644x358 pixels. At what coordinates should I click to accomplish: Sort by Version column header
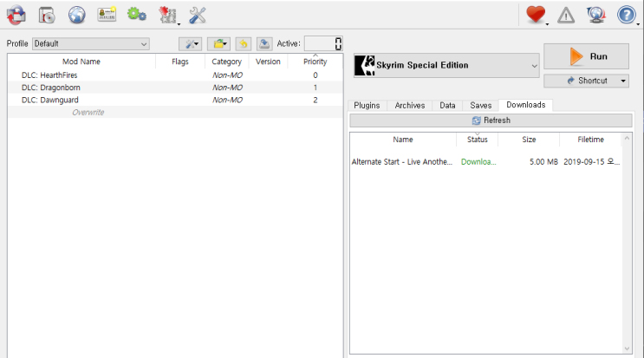(268, 62)
